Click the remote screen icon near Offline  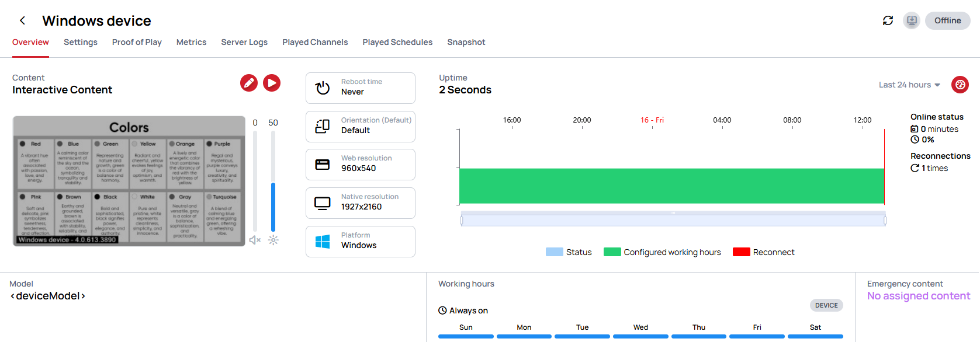click(911, 21)
